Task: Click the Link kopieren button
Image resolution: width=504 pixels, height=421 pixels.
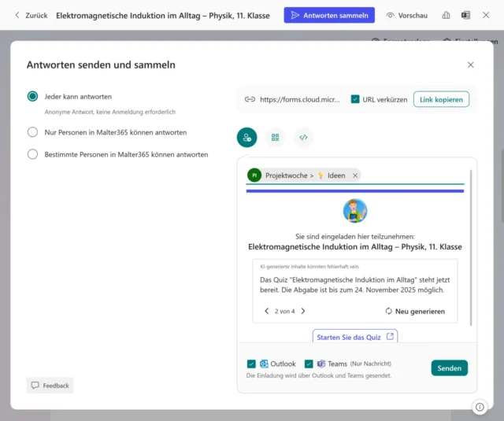Action: 441,100
